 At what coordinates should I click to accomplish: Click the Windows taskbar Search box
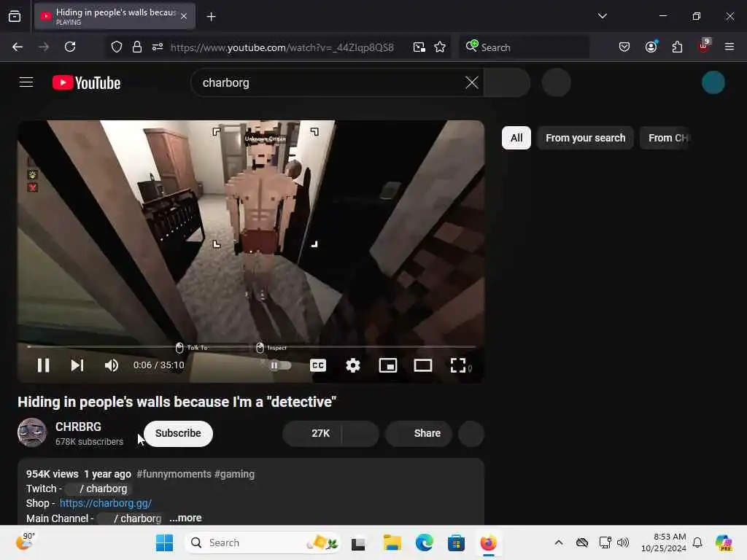point(263,542)
